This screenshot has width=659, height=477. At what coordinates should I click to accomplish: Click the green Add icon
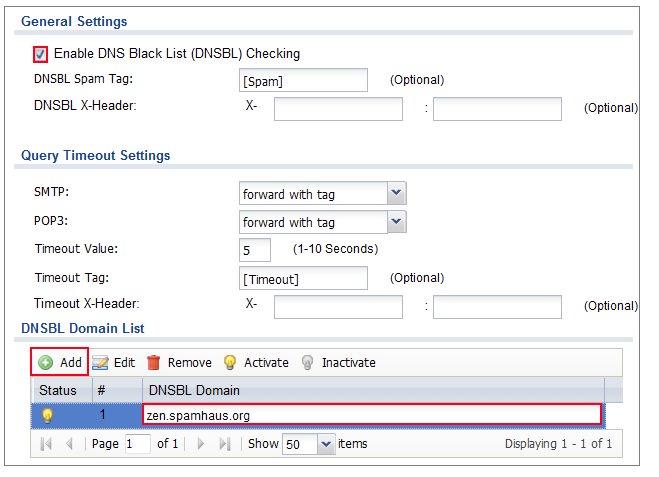(x=46, y=362)
